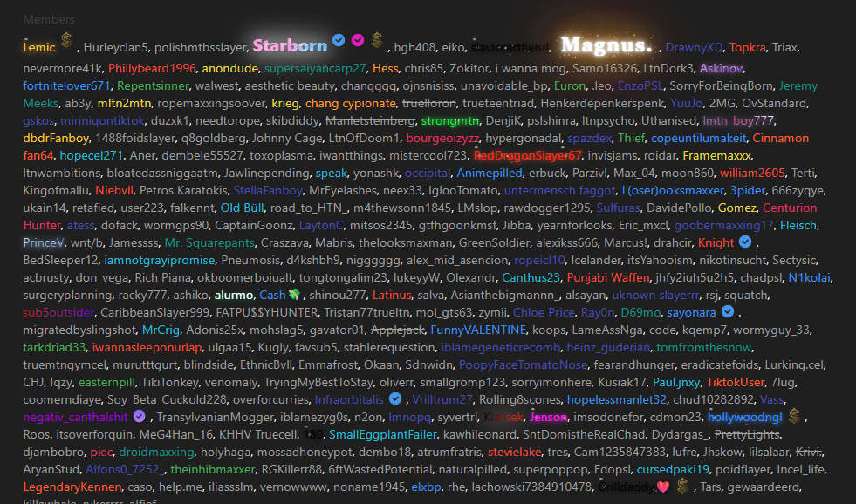856x504 pixels.
Task: Open YuuJo's profile
Action: pos(686,103)
